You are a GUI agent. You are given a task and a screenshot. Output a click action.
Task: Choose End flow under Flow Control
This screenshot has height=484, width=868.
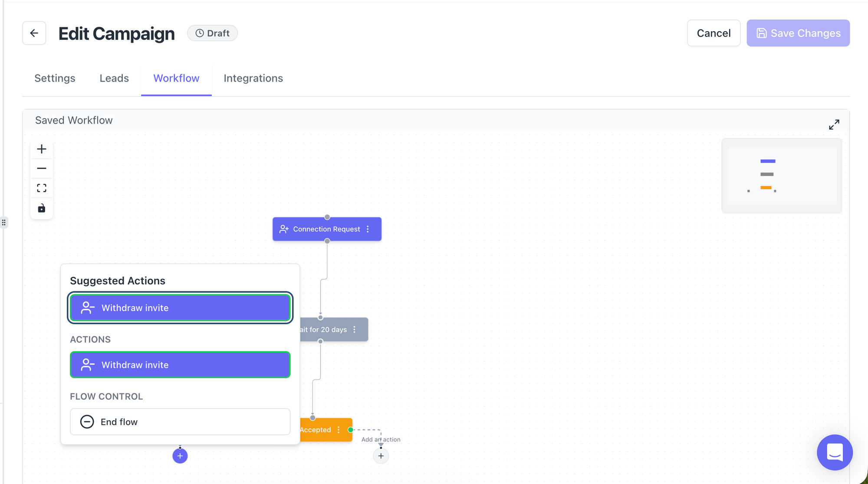coord(180,422)
